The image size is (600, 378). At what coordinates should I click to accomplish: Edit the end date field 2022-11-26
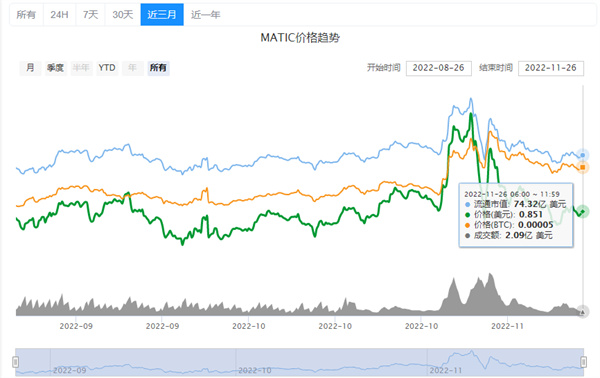pos(551,68)
